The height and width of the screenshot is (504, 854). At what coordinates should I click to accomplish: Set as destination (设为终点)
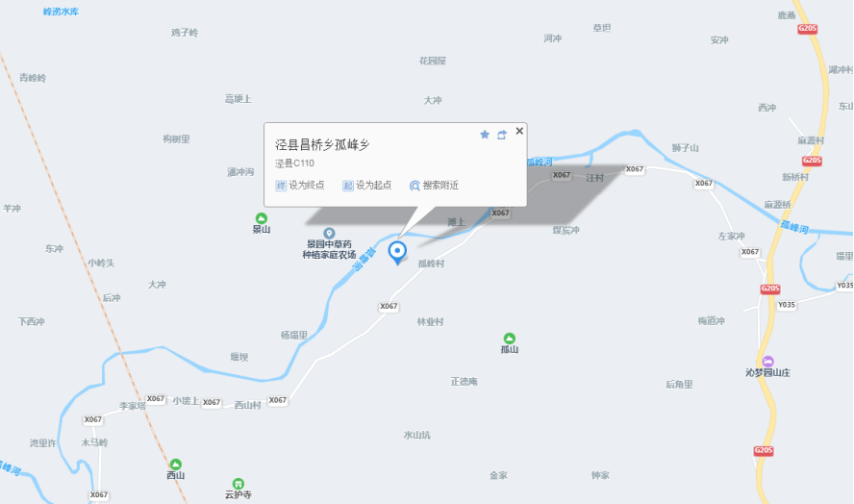pos(300,186)
